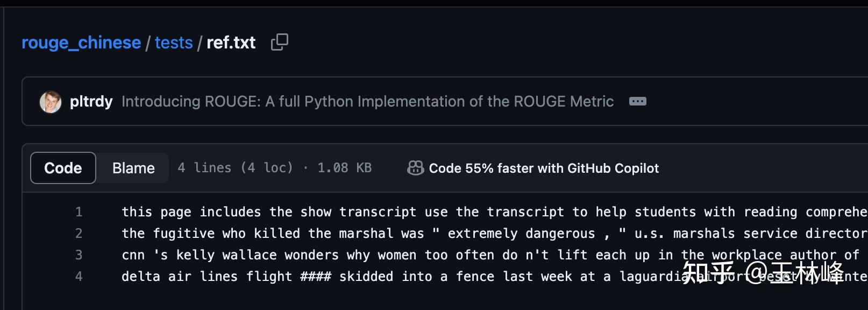868x310 pixels.
Task: Select line number 3
Action: (x=79, y=255)
